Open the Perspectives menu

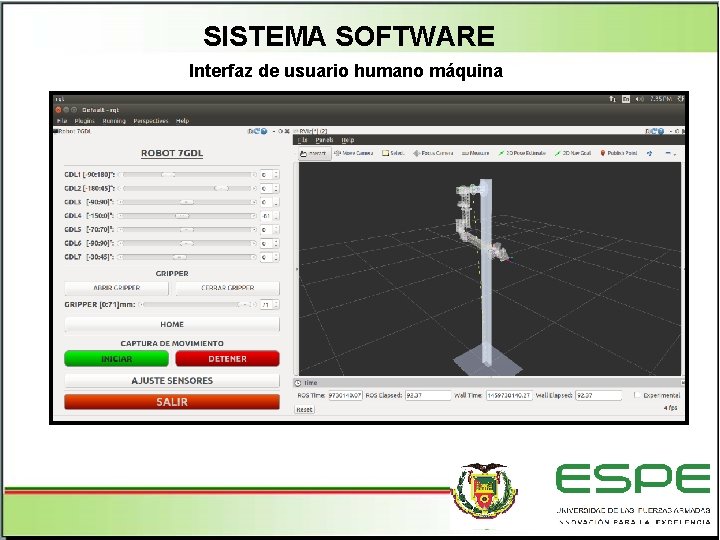[151, 121]
